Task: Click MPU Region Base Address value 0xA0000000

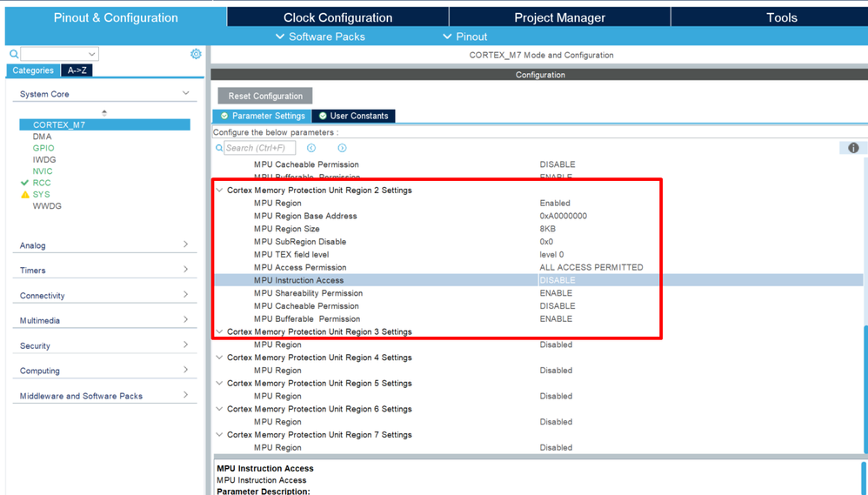Action: click(563, 216)
